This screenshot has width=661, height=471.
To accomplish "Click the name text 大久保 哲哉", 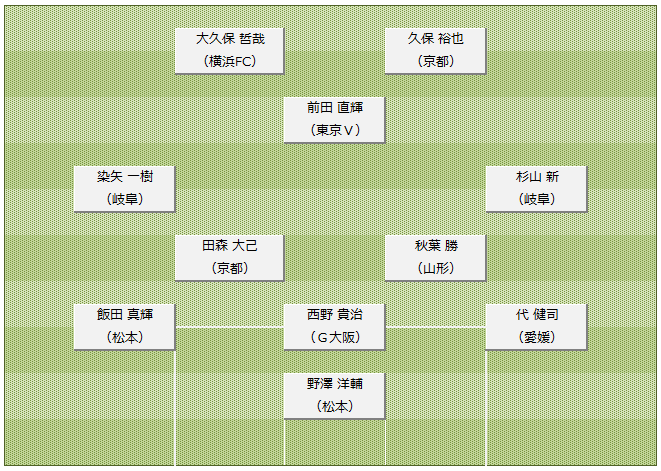I will 230,39.
